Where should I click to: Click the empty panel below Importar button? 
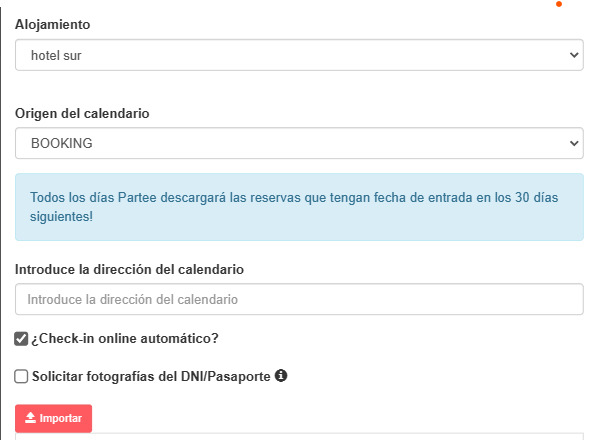click(299, 437)
